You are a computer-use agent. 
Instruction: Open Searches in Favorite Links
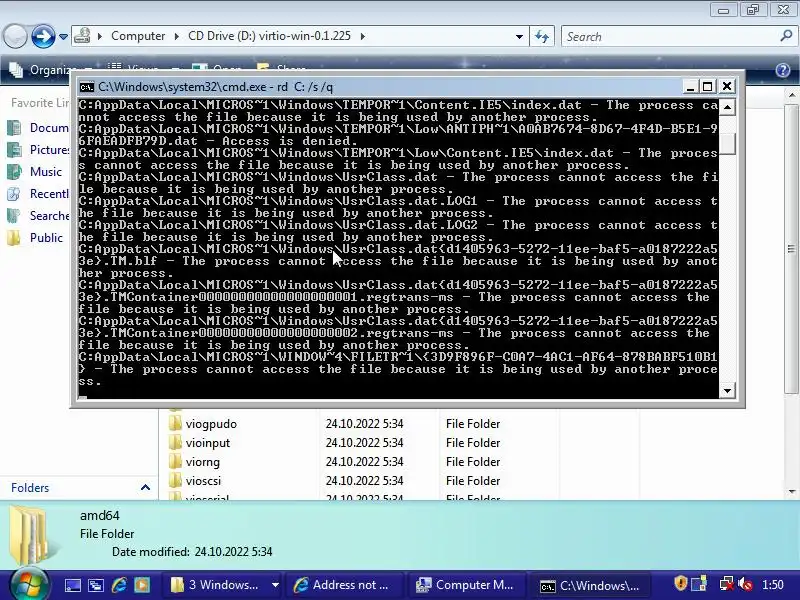[49, 216]
